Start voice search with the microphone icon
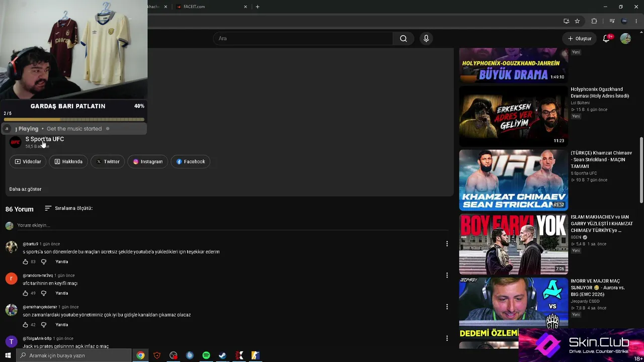The width and height of the screenshot is (644, 362). coord(426,39)
